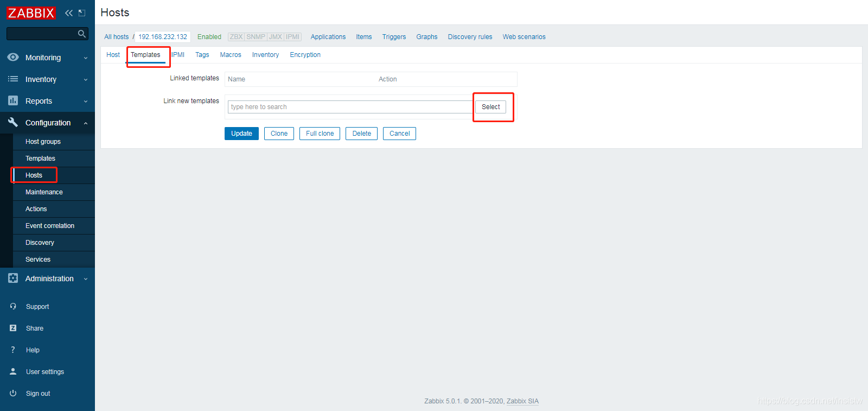Click the Enabled status link
Viewport: 868px width, 411px height.
[209, 37]
